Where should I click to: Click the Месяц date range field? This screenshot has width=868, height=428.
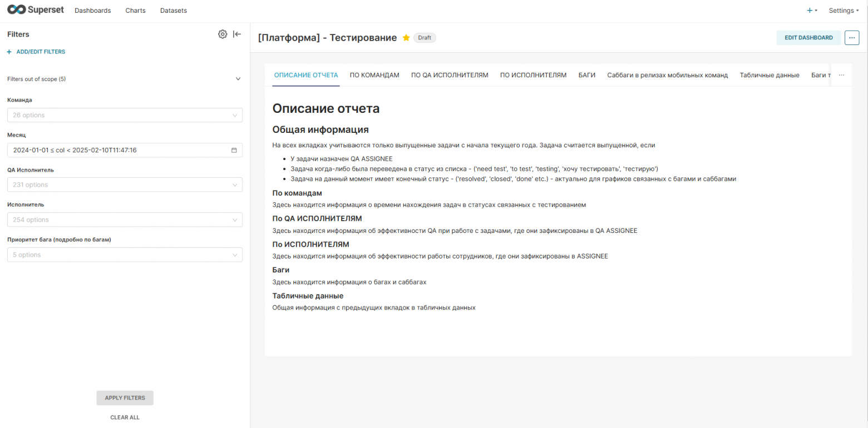(125, 150)
